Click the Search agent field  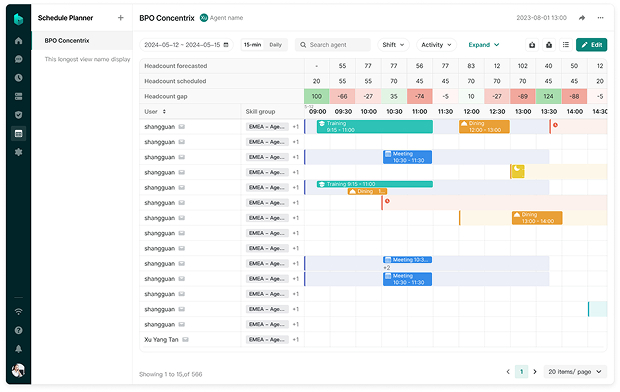[333, 45]
